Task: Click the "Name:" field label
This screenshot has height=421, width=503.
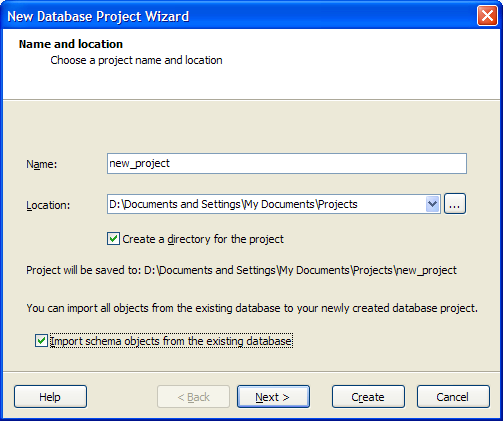Action: tap(42, 164)
